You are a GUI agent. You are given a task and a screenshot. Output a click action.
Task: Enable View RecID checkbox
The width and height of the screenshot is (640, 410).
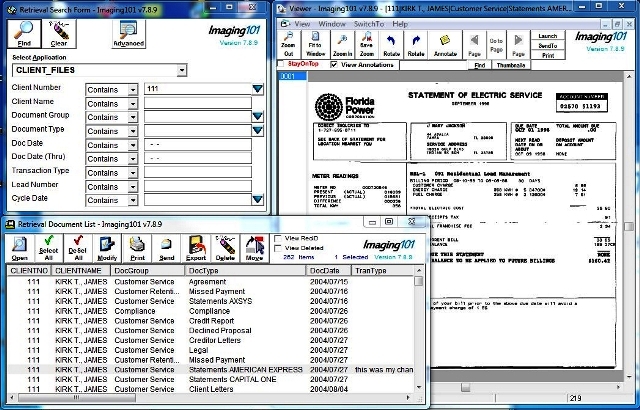pyautogui.click(x=278, y=238)
